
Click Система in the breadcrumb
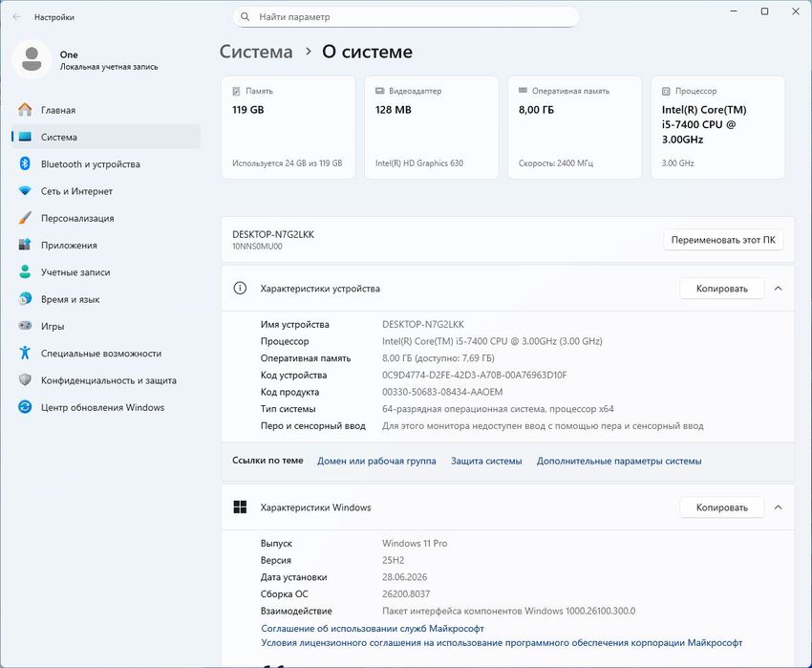tap(256, 52)
